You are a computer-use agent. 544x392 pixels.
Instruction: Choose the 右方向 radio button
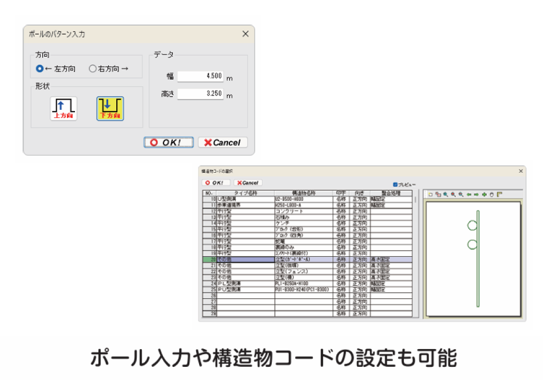(93, 69)
